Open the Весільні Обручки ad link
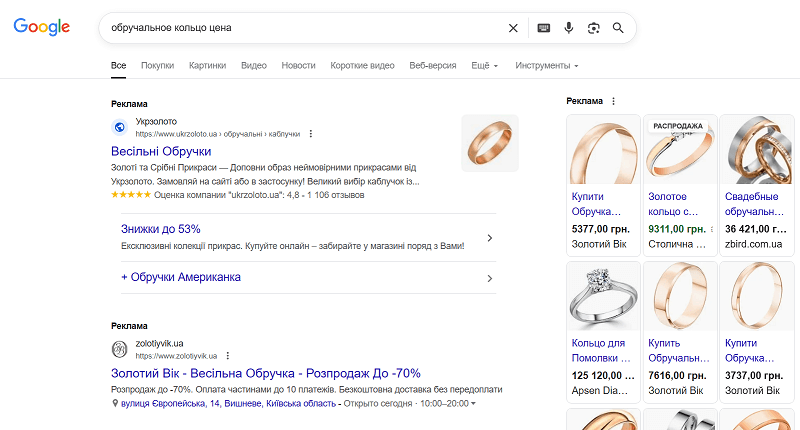Screen dimensions: 800x430 161,151
